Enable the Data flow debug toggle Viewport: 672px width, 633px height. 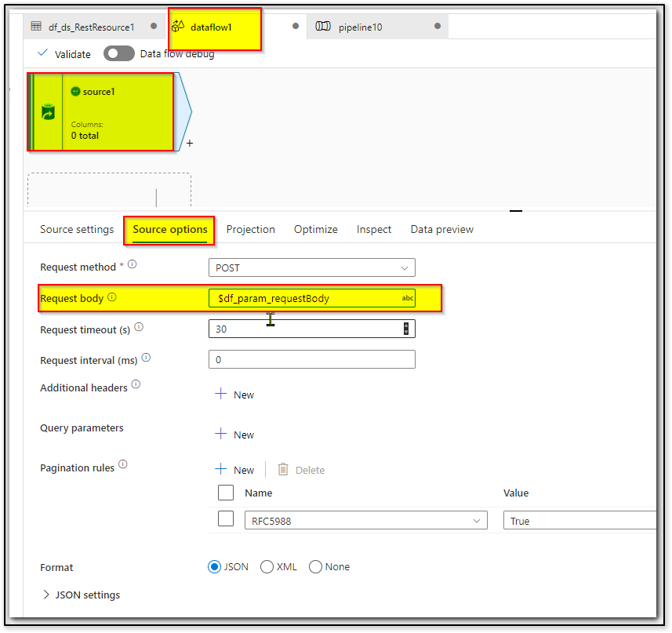point(118,53)
